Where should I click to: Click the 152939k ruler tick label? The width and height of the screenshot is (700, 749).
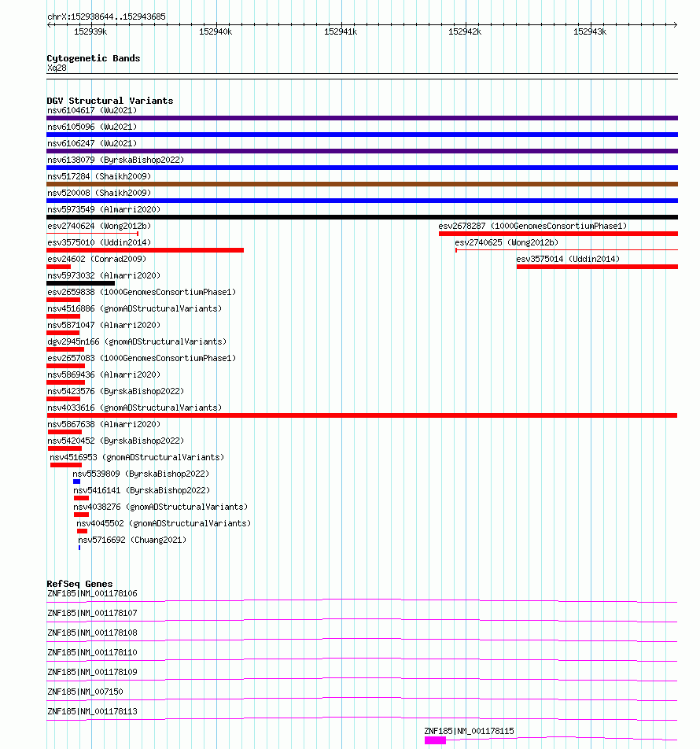click(x=90, y=32)
